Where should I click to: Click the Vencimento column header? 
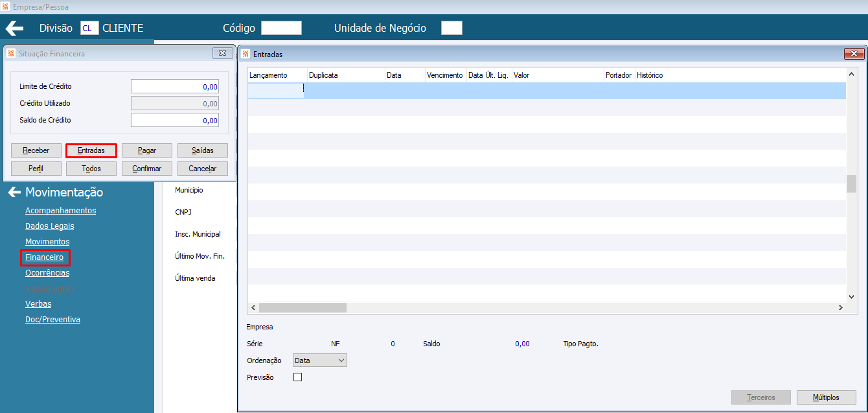[x=446, y=75]
